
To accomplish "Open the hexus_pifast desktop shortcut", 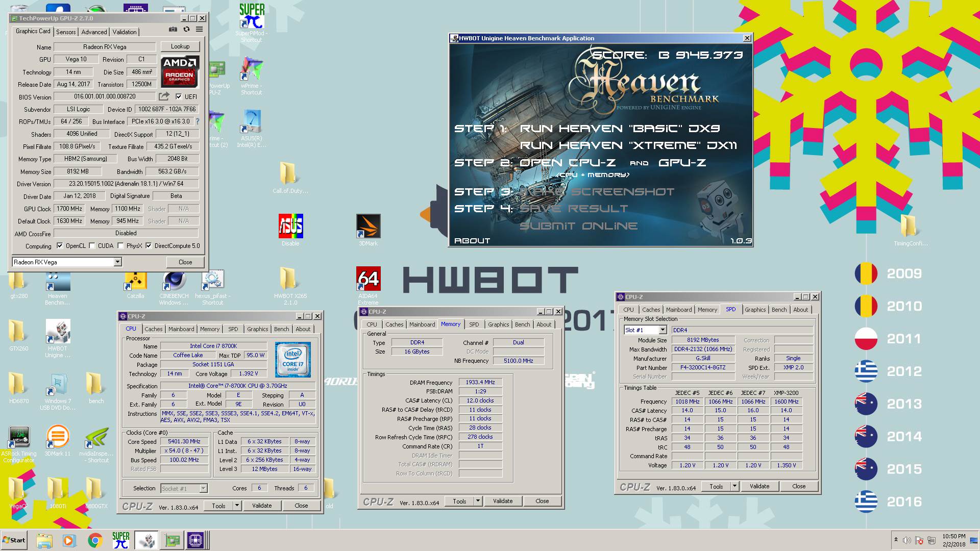I will pos(213,288).
